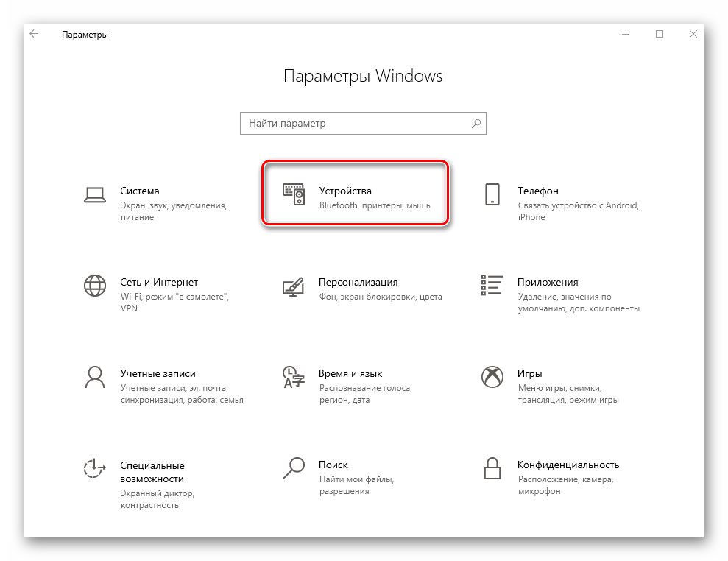Viewport: 728px width, 561px height.
Task: Open the Конфиденциальность settings title link
Action: (x=568, y=465)
